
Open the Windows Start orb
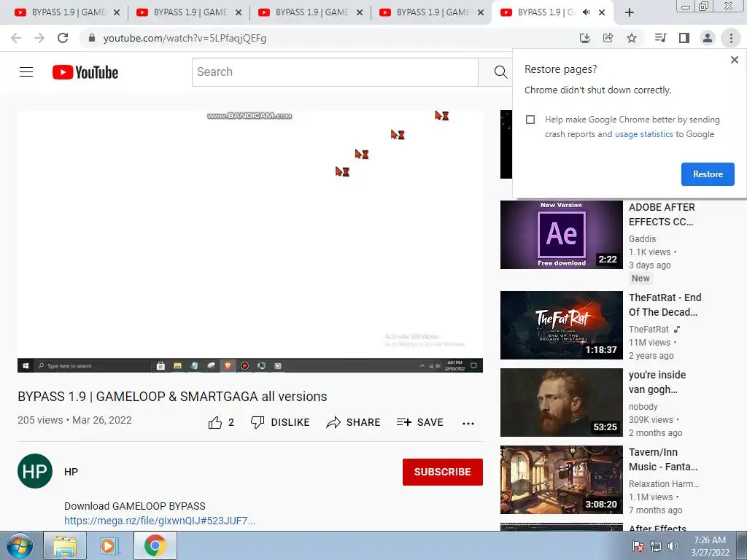point(20,545)
